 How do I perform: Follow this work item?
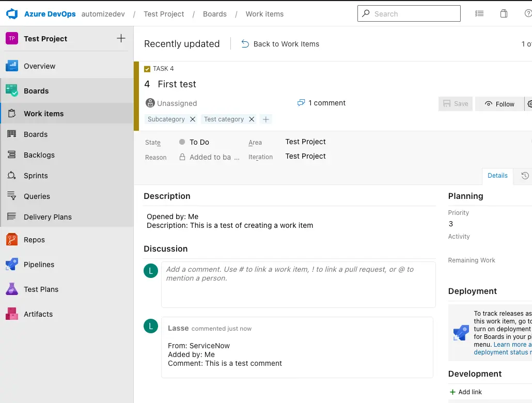[499, 104]
